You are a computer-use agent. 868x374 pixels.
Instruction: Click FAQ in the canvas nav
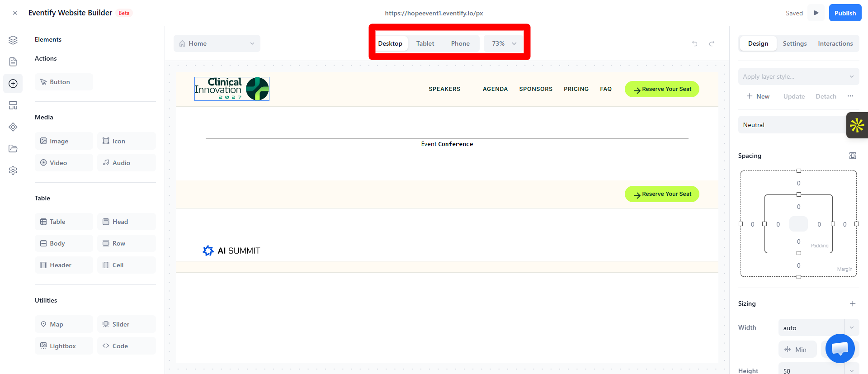point(606,89)
